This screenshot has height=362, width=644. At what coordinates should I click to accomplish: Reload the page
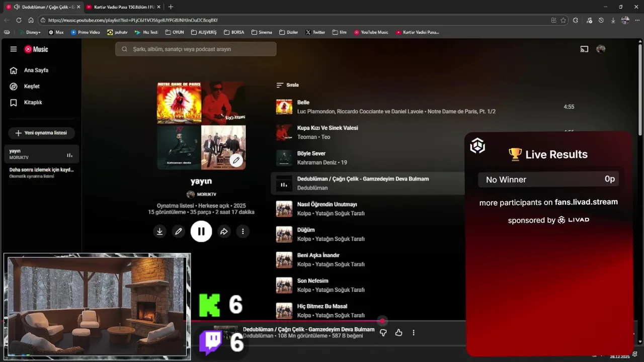[19, 20]
